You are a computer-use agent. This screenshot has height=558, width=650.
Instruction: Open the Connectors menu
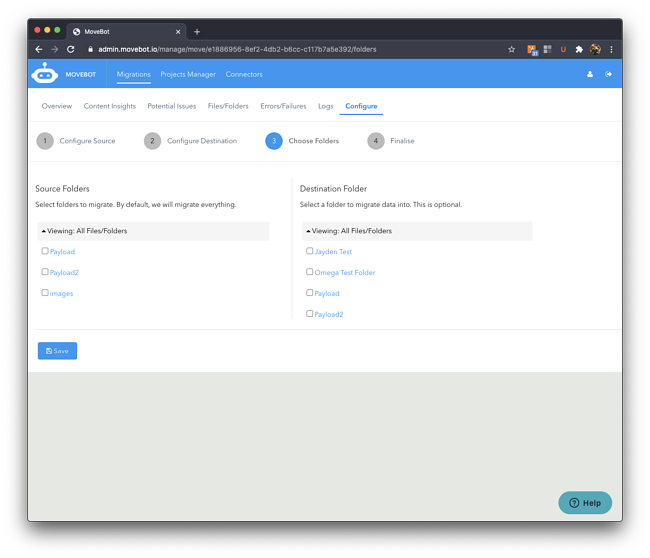pyautogui.click(x=244, y=74)
